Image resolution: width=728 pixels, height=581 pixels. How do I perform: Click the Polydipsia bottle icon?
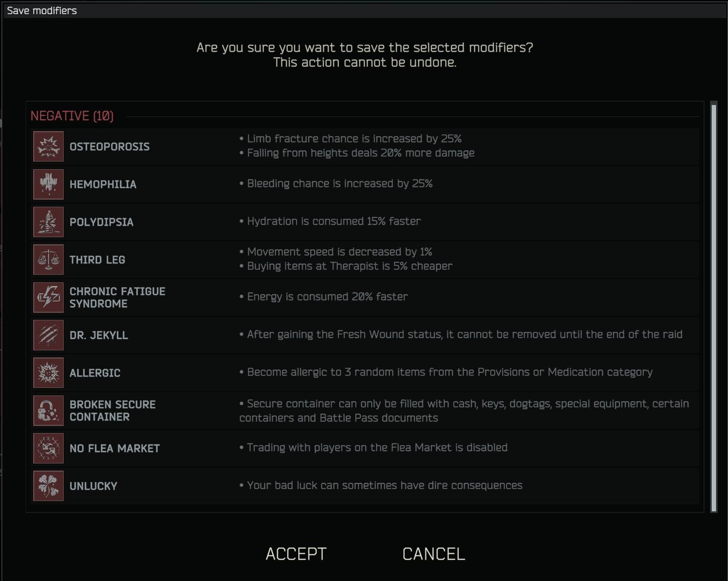click(48, 222)
